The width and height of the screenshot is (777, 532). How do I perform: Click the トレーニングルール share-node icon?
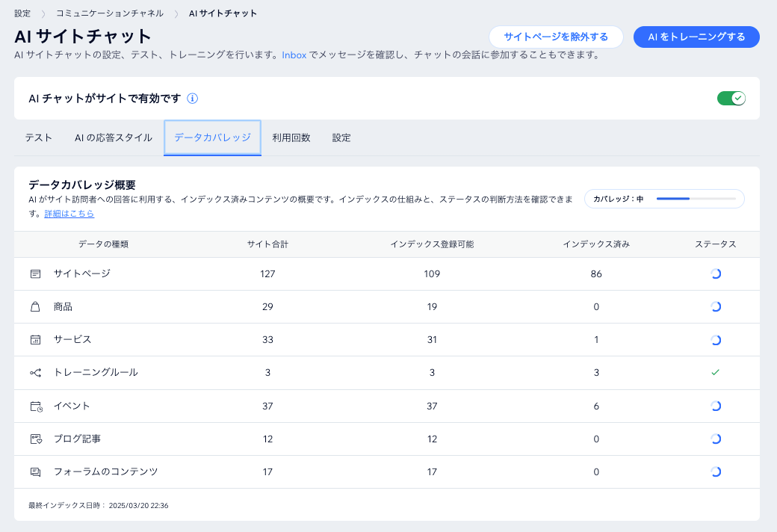tap(34, 372)
